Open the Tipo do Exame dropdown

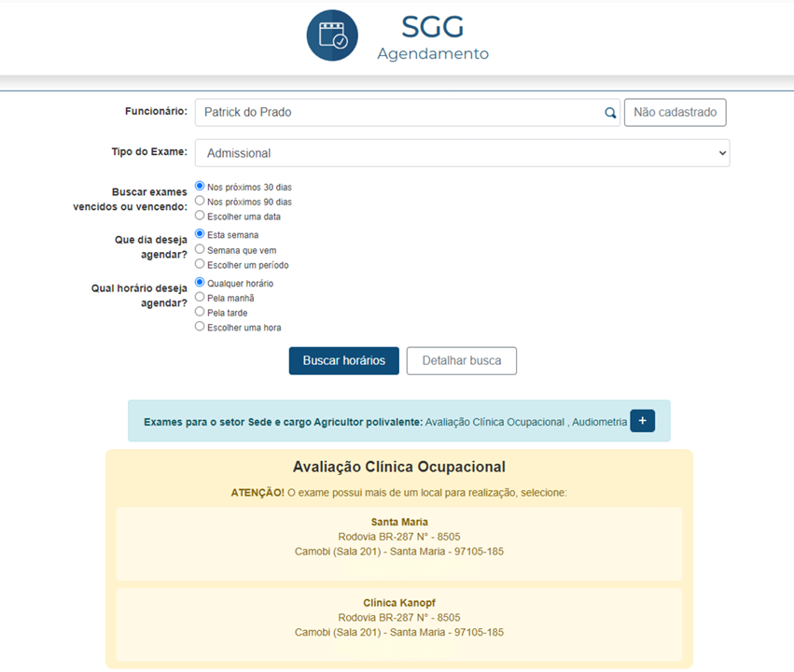[462, 153]
